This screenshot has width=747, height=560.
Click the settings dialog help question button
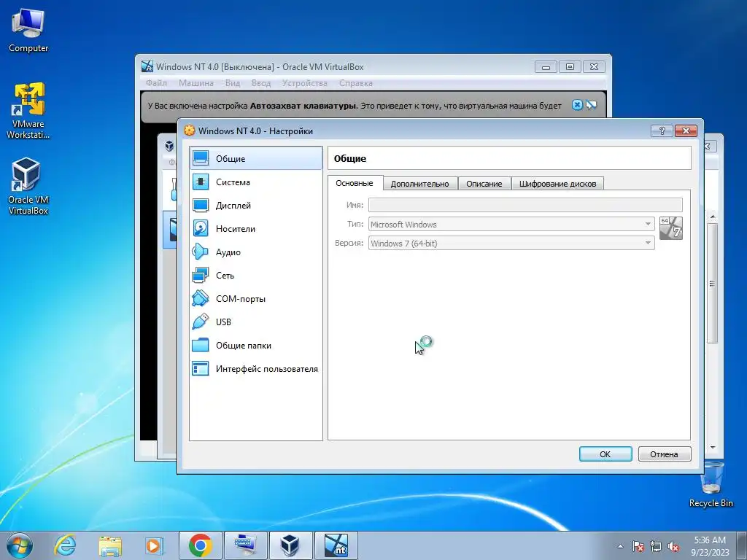pyautogui.click(x=662, y=131)
